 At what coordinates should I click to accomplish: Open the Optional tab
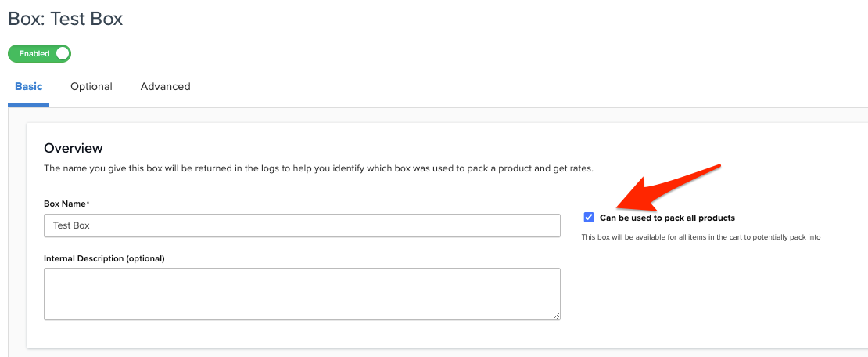click(x=91, y=87)
